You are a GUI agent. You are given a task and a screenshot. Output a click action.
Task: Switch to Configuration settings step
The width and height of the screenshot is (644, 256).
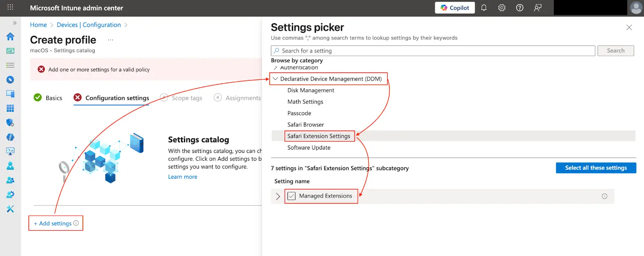pos(111,98)
